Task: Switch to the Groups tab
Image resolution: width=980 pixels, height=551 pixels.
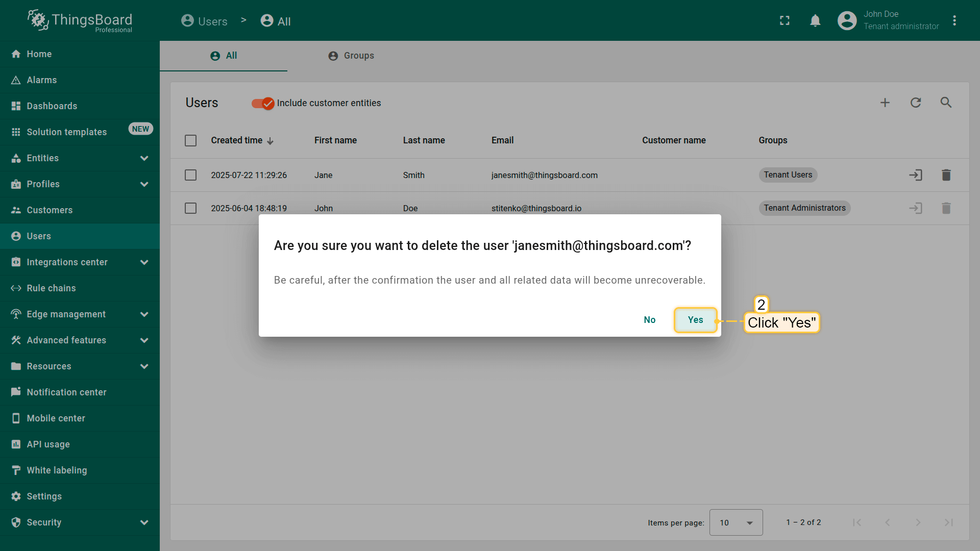Action: tap(351, 56)
